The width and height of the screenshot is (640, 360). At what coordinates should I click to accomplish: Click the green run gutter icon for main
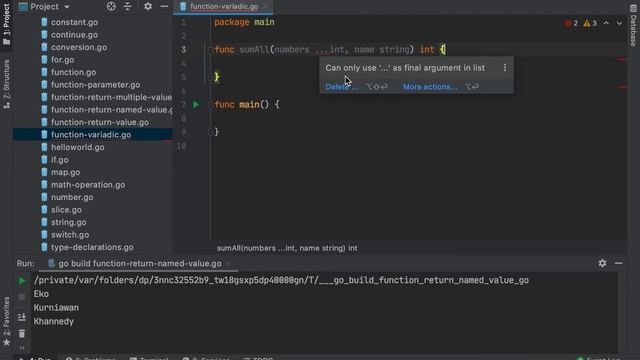[x=196, y=104]
